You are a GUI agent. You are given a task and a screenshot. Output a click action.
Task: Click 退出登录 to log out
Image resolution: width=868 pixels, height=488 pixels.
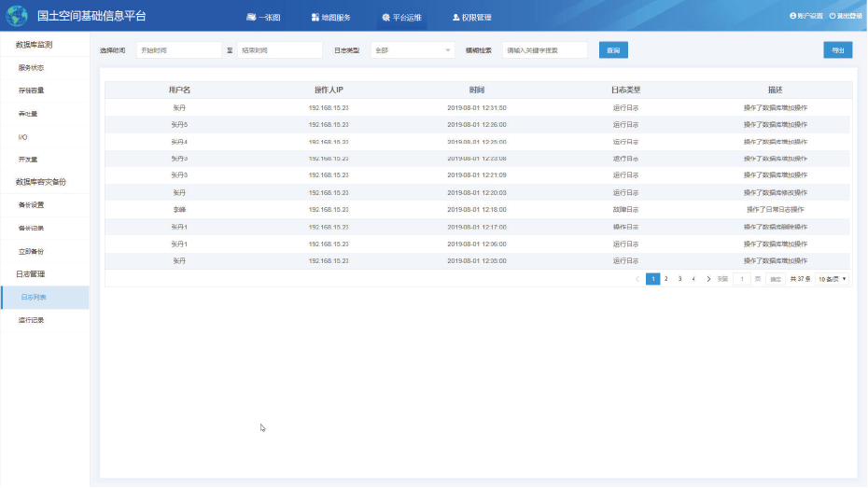(x=846, y=16)
